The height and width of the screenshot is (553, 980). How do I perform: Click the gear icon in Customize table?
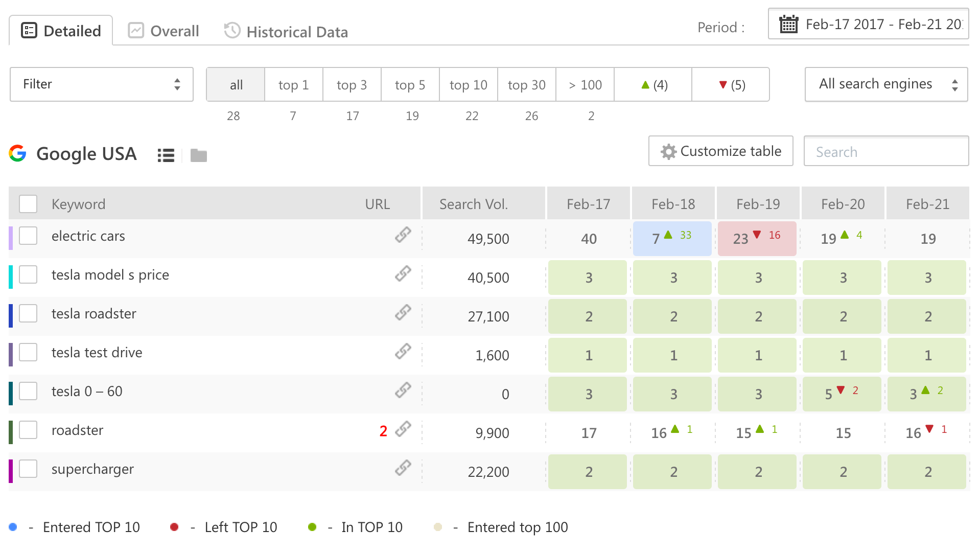click(x=668, y=151)
